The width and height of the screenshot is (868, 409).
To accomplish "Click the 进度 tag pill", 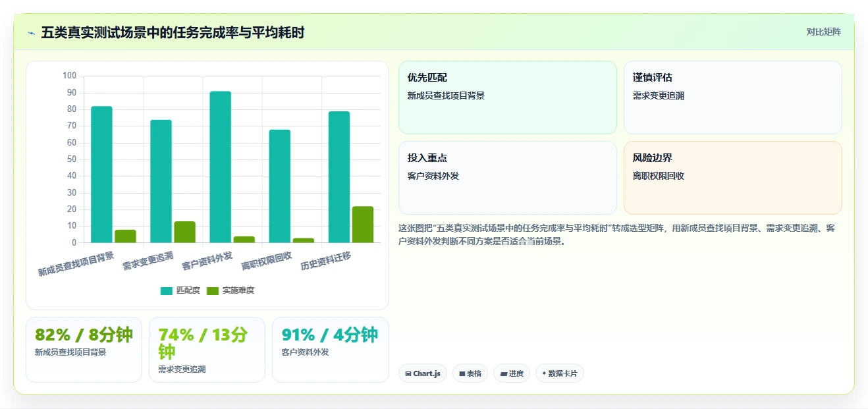I will click(x=512, y=373).
